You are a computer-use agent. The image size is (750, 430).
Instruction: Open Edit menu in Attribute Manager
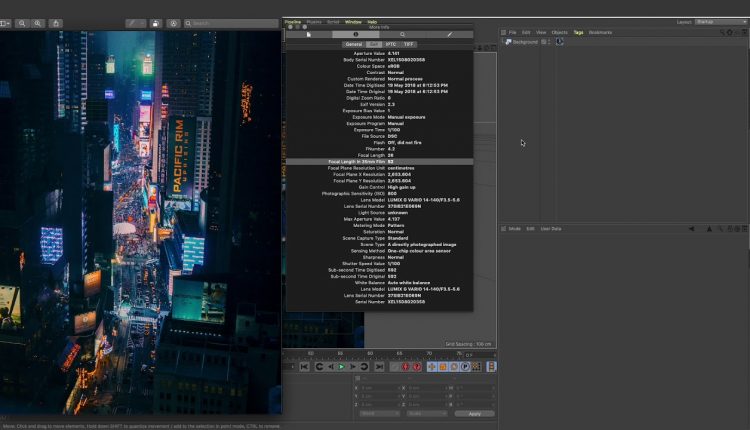coord(530,229)
